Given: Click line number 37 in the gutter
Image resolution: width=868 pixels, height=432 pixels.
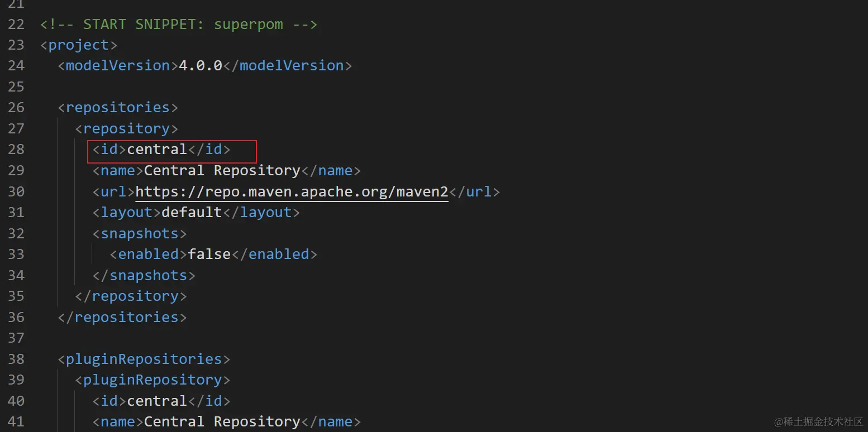Looking at the screenshot, I should click(x=16, y=338).
